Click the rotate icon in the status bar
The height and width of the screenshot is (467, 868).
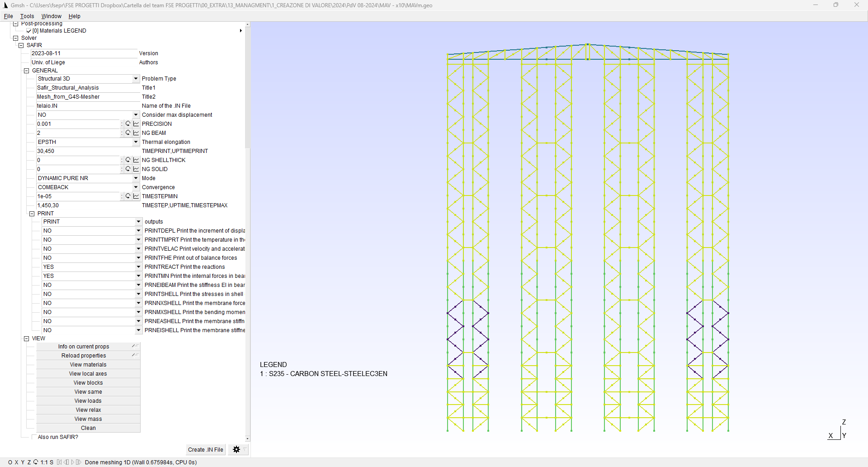pyautogui.click(x=36, y=462)
